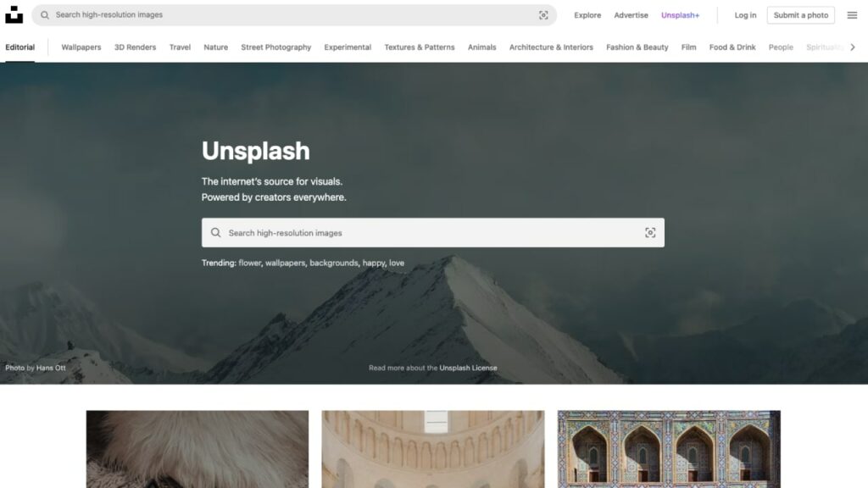Open the hamburger menu

coord(851,14)
